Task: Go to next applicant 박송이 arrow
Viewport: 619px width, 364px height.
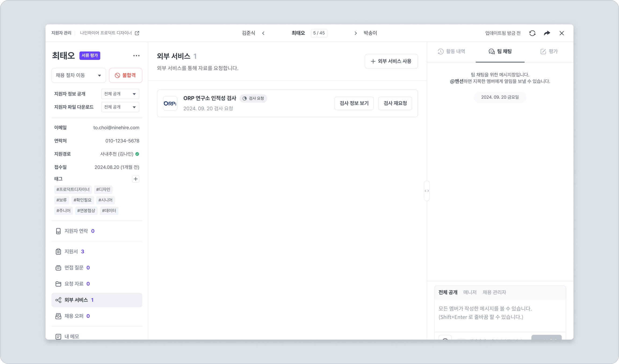Action: (355, 33)
